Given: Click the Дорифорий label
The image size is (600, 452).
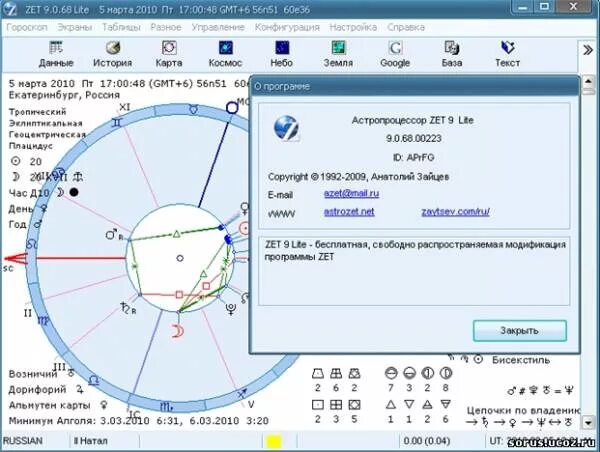Looking at the screenshot, I should tap(38, 390).
